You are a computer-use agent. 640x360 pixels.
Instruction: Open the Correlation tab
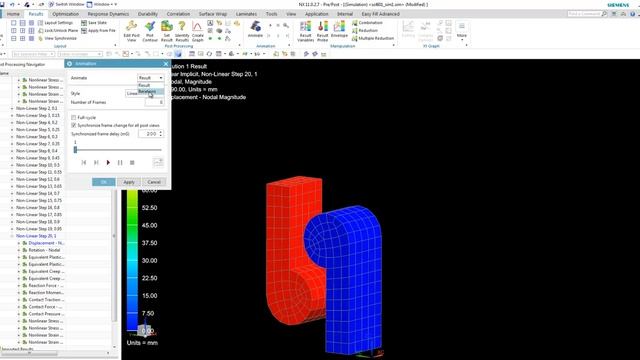coord(178,14)
